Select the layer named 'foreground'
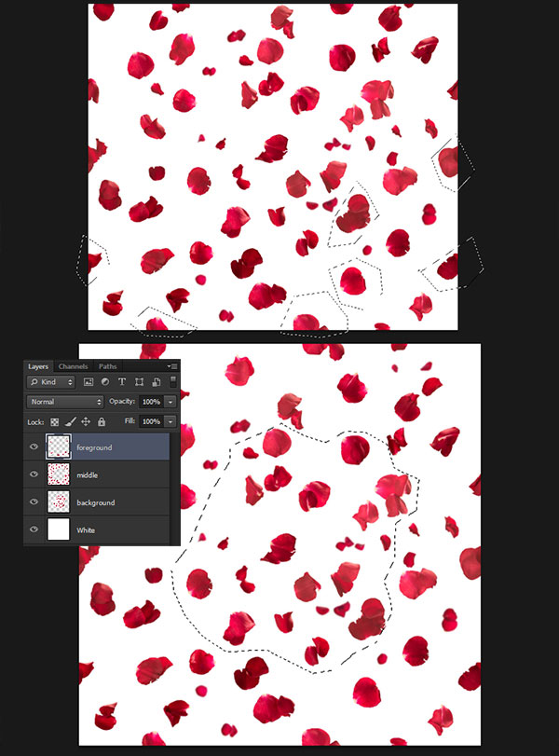This screenshot has height=756, width=559. click(x=94, y=447)
